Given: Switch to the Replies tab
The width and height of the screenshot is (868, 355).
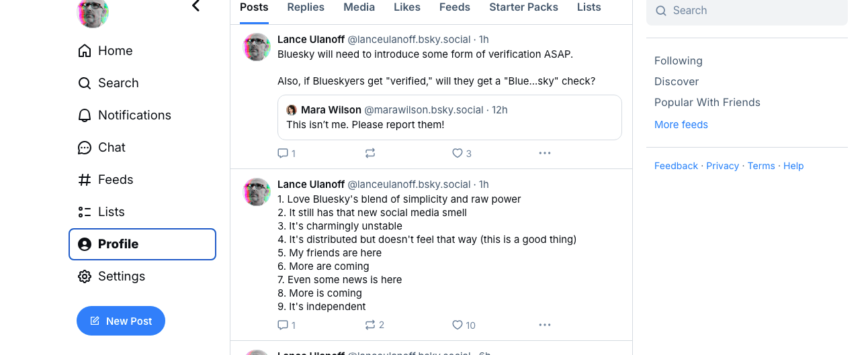Looking at the screenshot, I should [306, 7].
